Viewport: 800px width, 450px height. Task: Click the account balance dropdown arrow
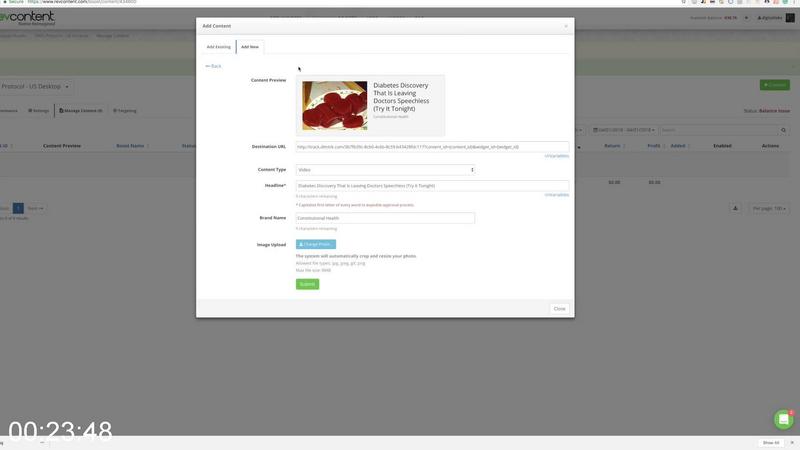[x=746, y=18]
